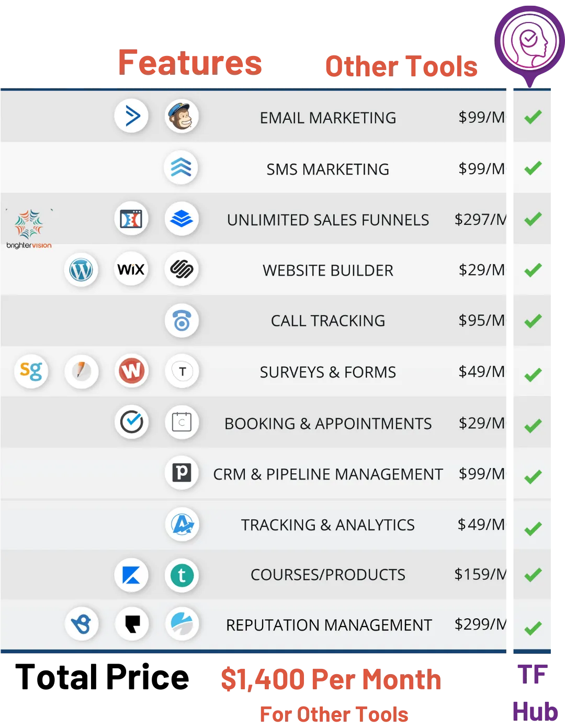
Task: Click the Typeform 'T' icon
Action: click(182, 371)
